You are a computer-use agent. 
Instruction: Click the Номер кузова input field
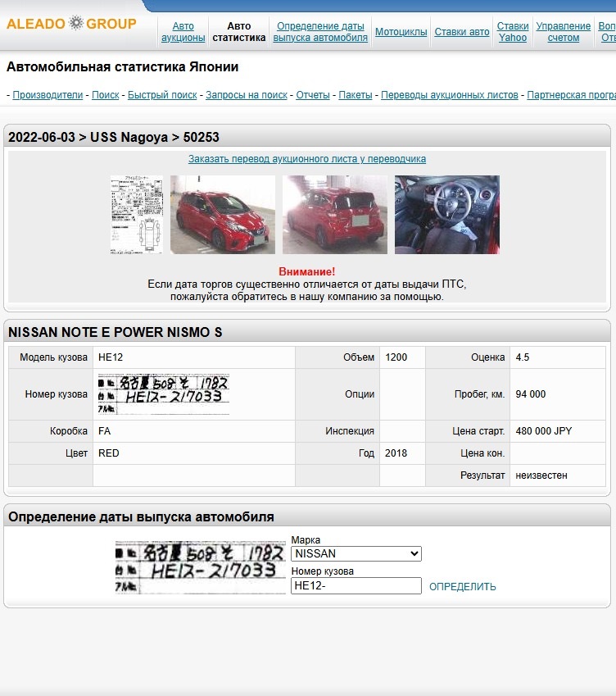pyautogui.click(x=356, y=585)
